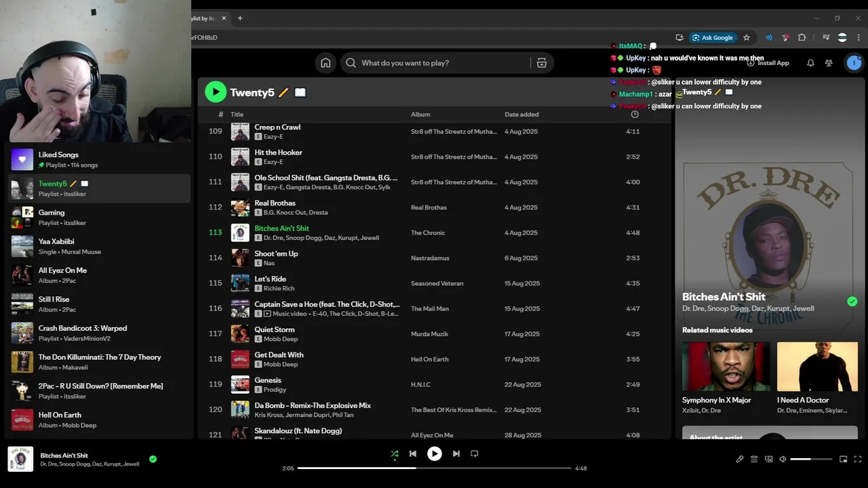Open Connect to a device icon
The width and height of the screenshot is (868, 488).
tap(768, 460)
